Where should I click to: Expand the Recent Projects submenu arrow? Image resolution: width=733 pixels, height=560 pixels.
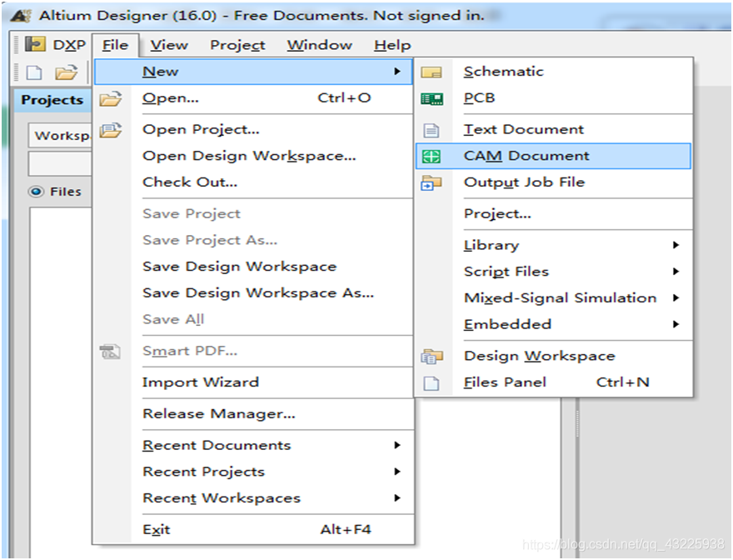tap(396, 472)
